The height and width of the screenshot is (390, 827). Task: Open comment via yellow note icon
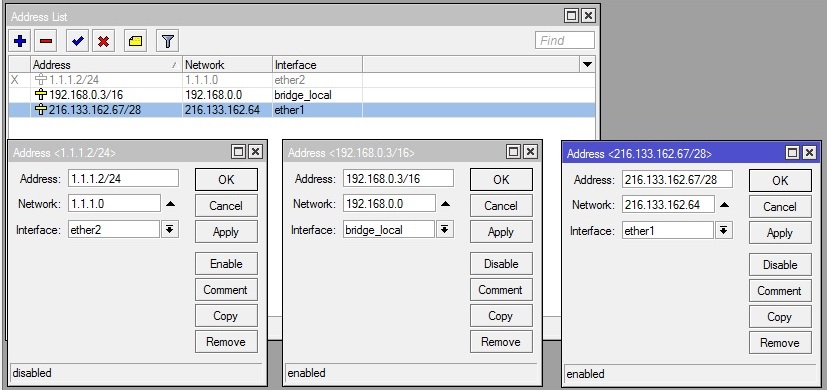[136, 41]
